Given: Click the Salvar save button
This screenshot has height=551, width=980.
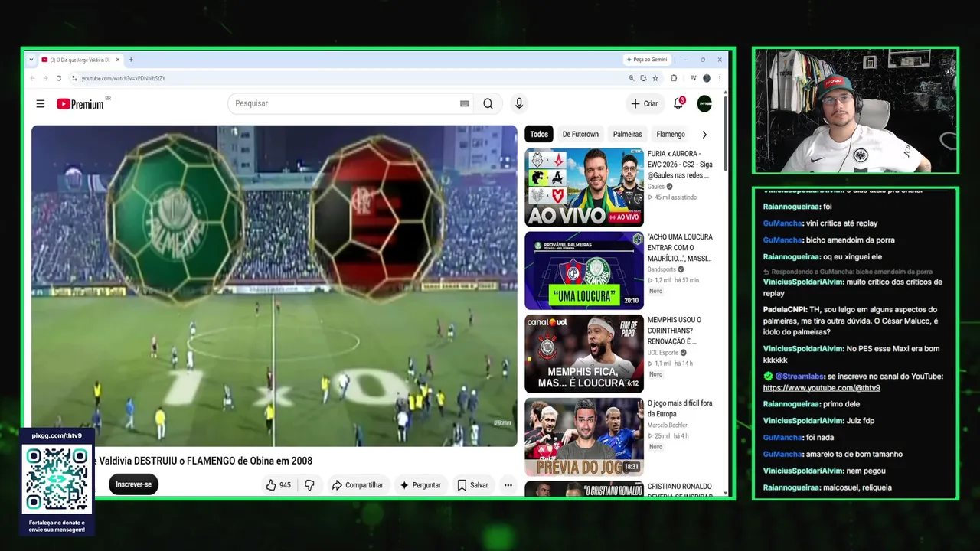Looking at the screenshot, I should 472,485.
